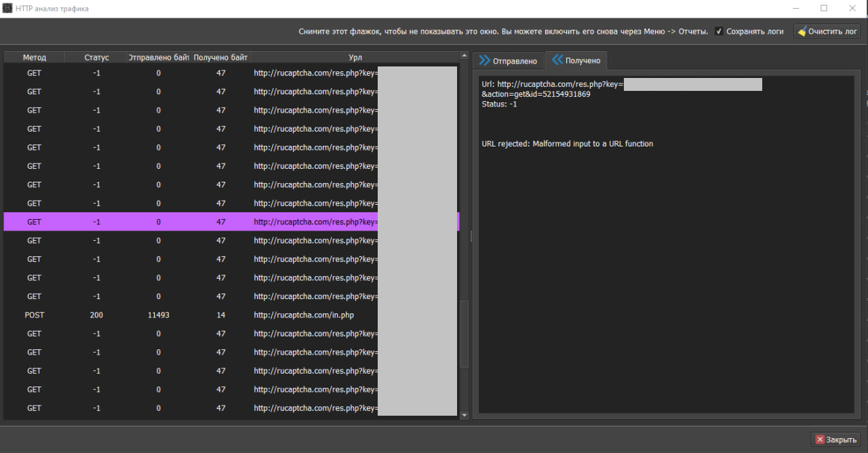Toggle the Сохранять логи checkbox

coord(719,31)
